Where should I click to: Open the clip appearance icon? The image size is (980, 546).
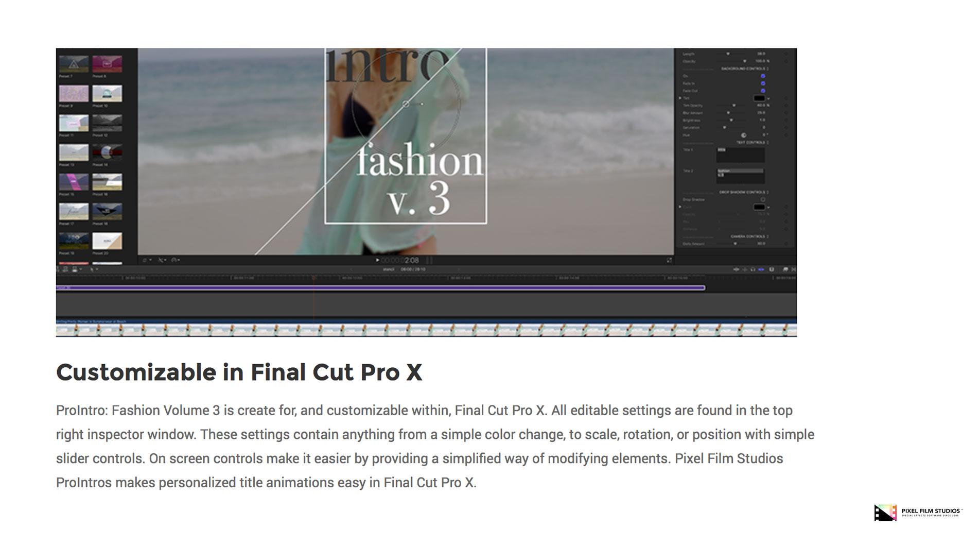coord(772,269)
